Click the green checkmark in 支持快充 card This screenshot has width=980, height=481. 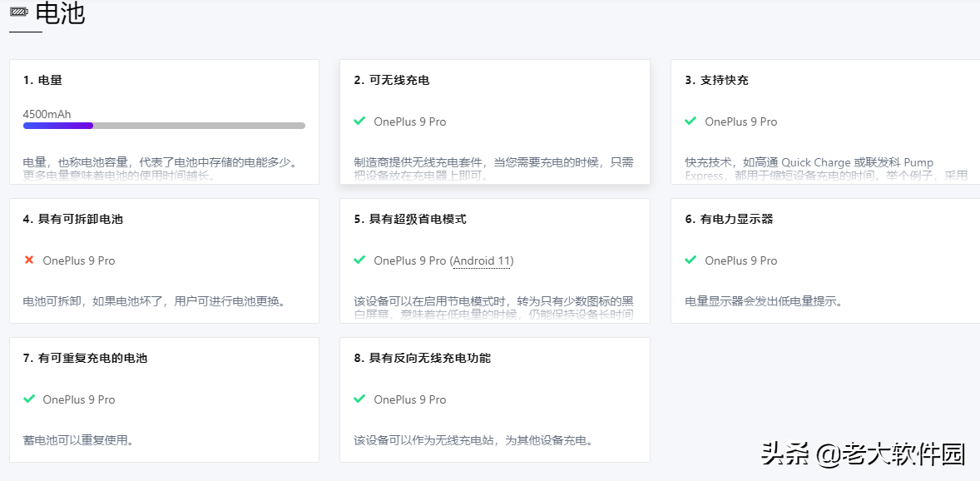click(690, 121)
